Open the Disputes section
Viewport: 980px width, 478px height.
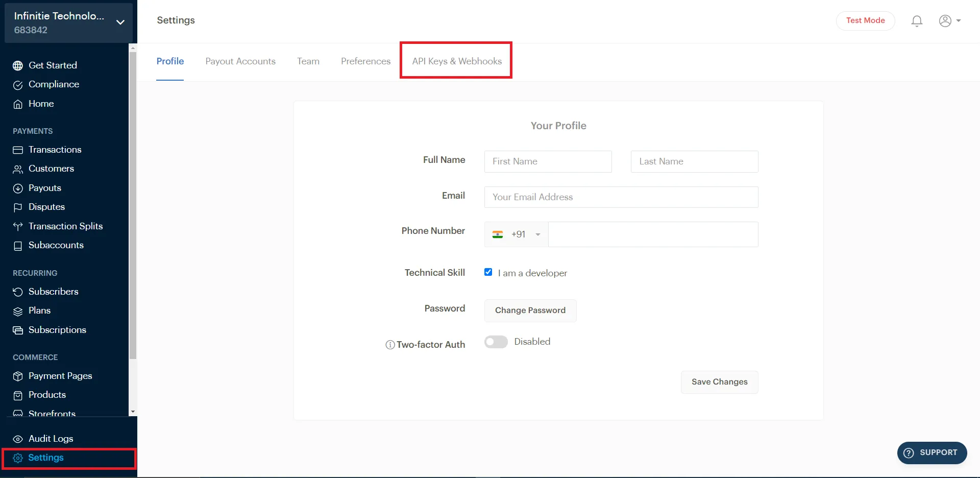tap(46, 207)
